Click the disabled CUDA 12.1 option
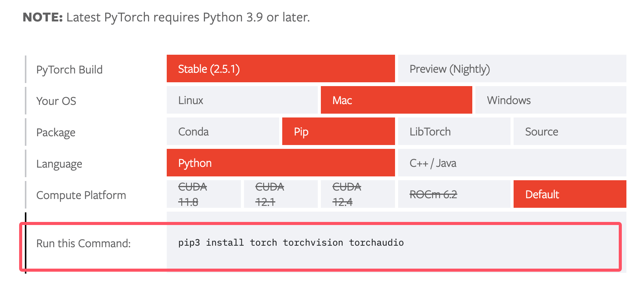644x300 pixels. click(x=280, y=194)
